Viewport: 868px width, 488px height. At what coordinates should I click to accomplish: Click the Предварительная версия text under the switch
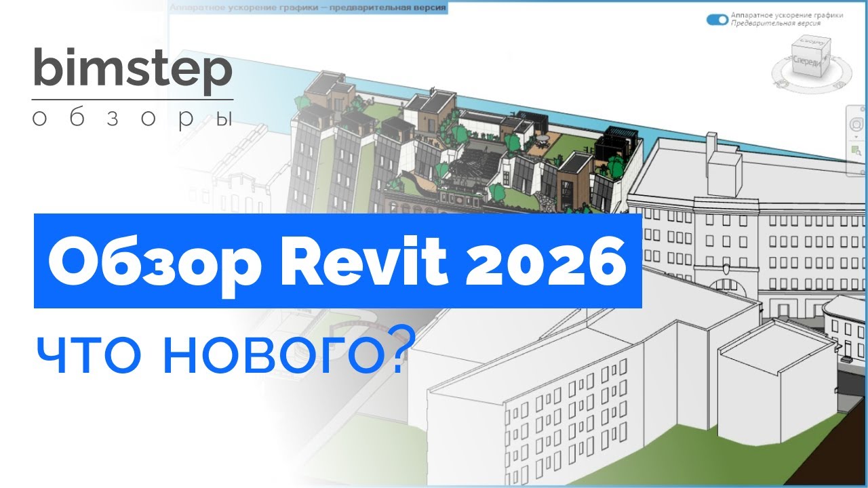pos(776,23)
